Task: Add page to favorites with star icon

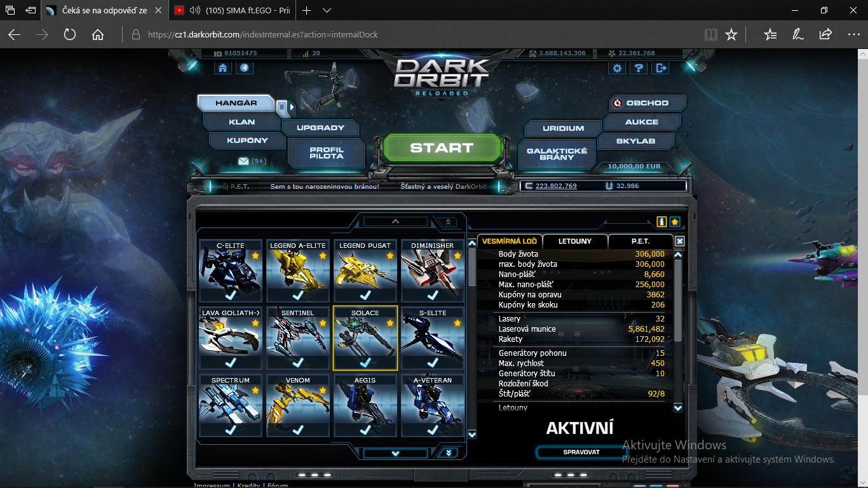Action: (731, 34)
